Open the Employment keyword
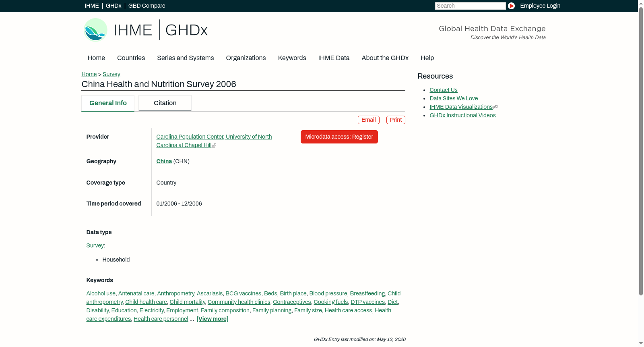 click(182, 310)
